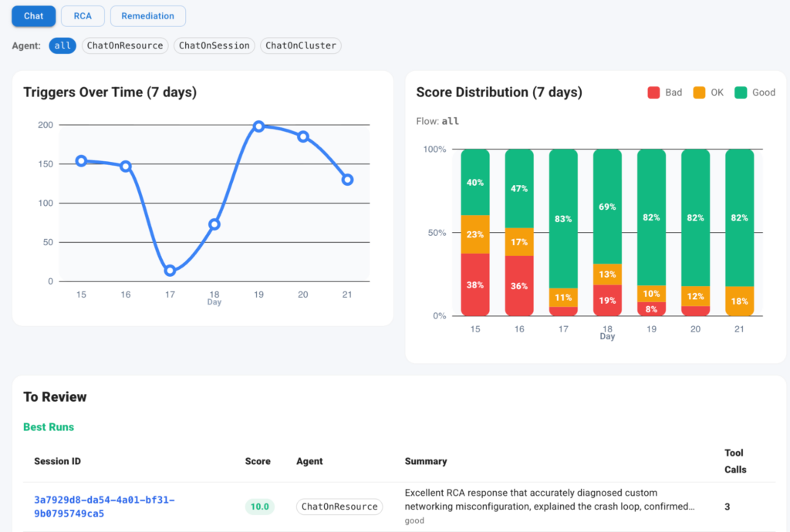Open the RCA tab
This screenshot has height=532, width=790.
83,16
